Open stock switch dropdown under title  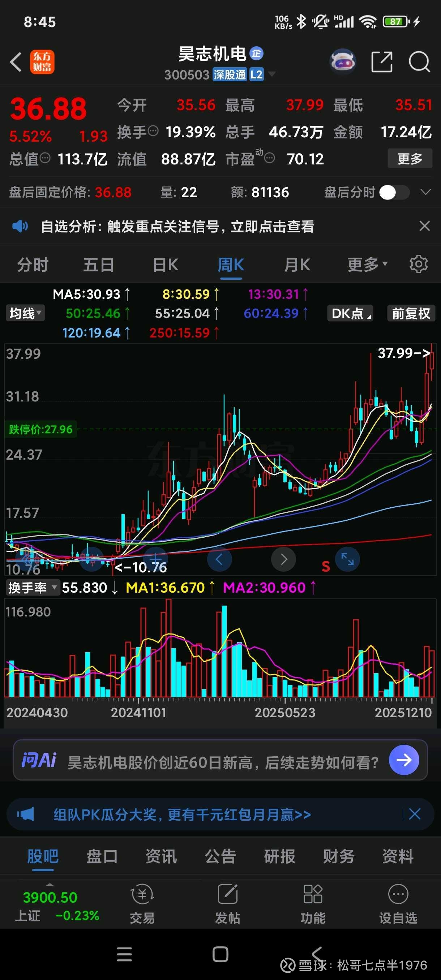[272, 74]
